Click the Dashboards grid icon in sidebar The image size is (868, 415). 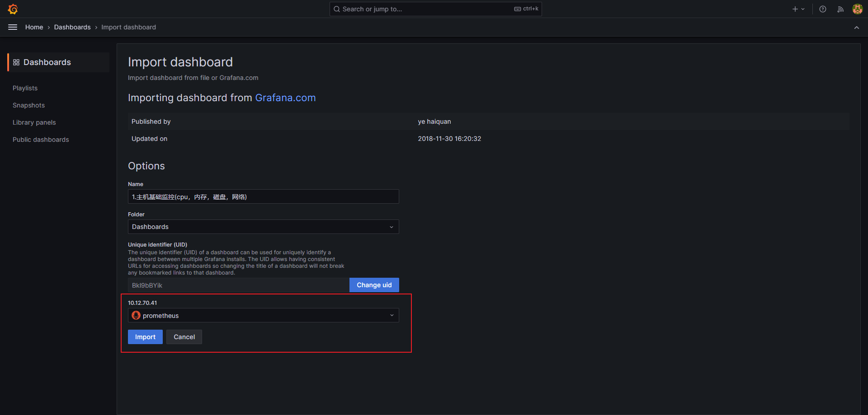[x=16, y=62]
